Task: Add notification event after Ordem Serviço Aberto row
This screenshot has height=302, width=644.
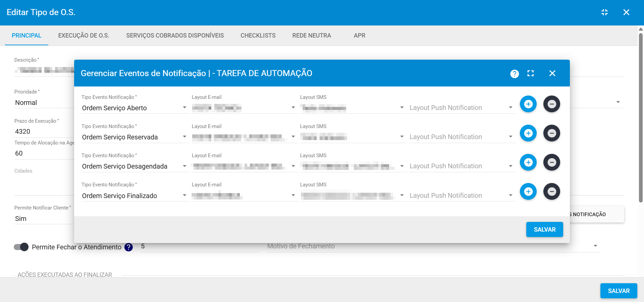Action: point(528,104)
